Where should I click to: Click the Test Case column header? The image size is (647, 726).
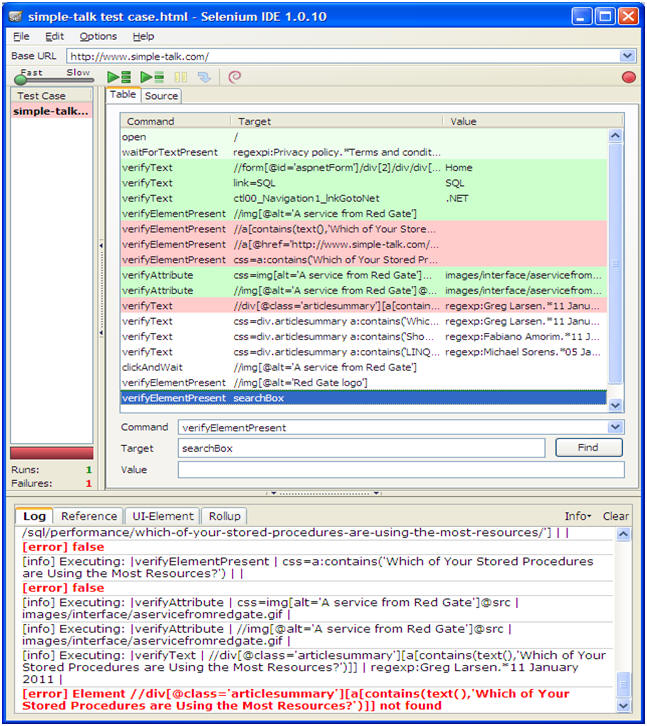tap(51, 96)
